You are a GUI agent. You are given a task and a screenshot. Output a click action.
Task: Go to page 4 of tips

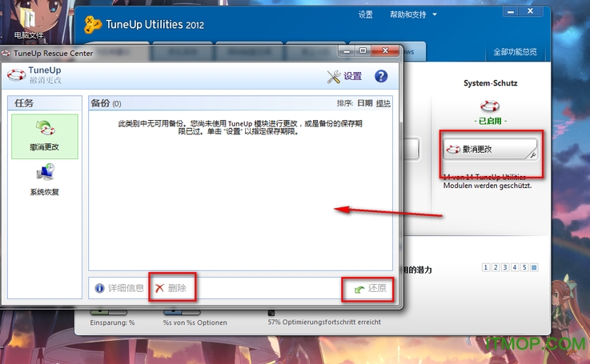pyautogui.click(x=515, y=267)
